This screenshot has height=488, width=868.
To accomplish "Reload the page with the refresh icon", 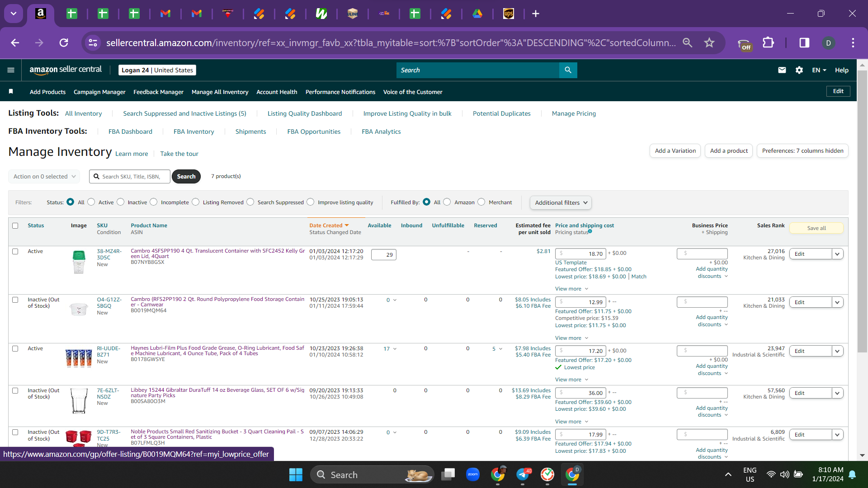I will (x=64, y=42).
